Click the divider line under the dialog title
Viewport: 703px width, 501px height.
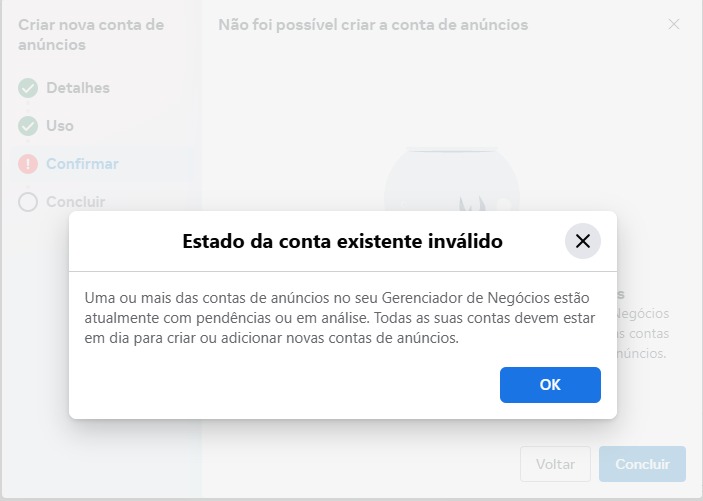[x=343, y=271]
